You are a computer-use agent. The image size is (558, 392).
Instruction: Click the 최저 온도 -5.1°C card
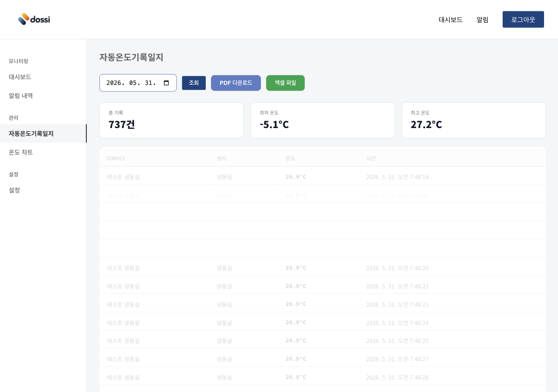(x=323, y=120)
